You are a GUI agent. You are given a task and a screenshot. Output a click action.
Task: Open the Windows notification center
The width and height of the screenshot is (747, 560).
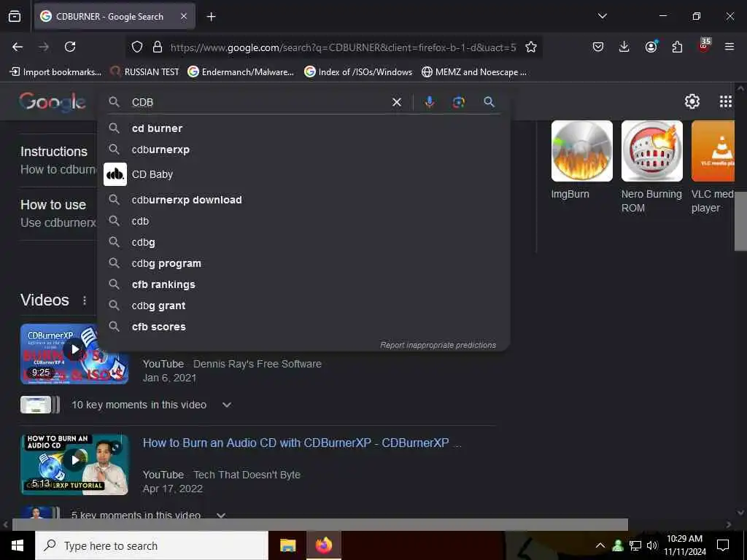pyautogui.click(x=723, y=545)
